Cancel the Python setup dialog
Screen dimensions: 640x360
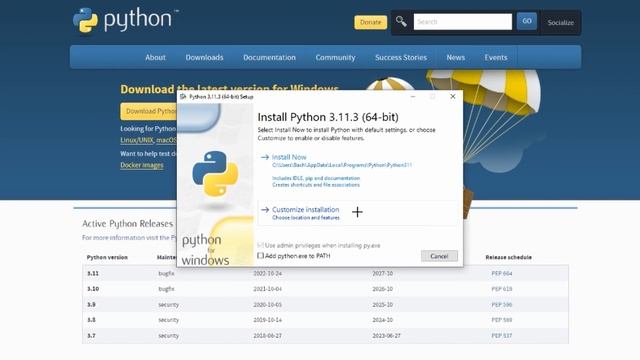[439, 256]
